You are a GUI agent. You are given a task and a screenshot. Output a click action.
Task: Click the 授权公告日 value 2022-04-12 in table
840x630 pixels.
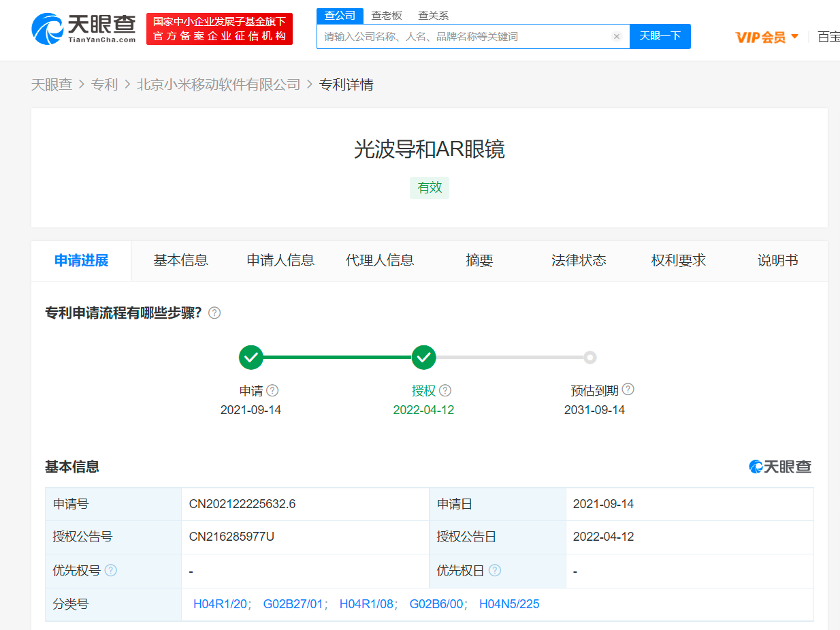tap(603, 537)
